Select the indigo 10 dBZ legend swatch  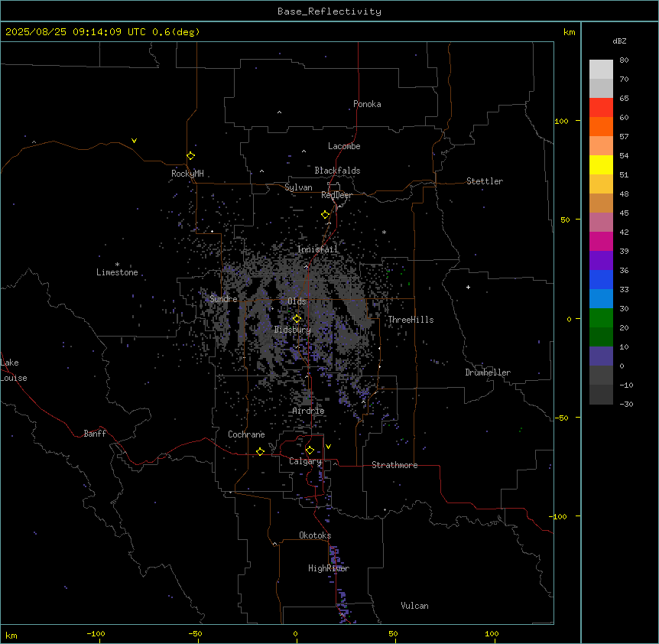coord(601,356)
